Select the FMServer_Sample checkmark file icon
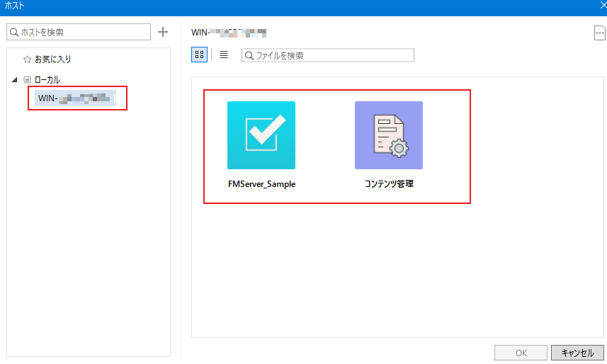The height and width of the screenshot is (364, 607). pyautogui.click(x=261, y=135)
